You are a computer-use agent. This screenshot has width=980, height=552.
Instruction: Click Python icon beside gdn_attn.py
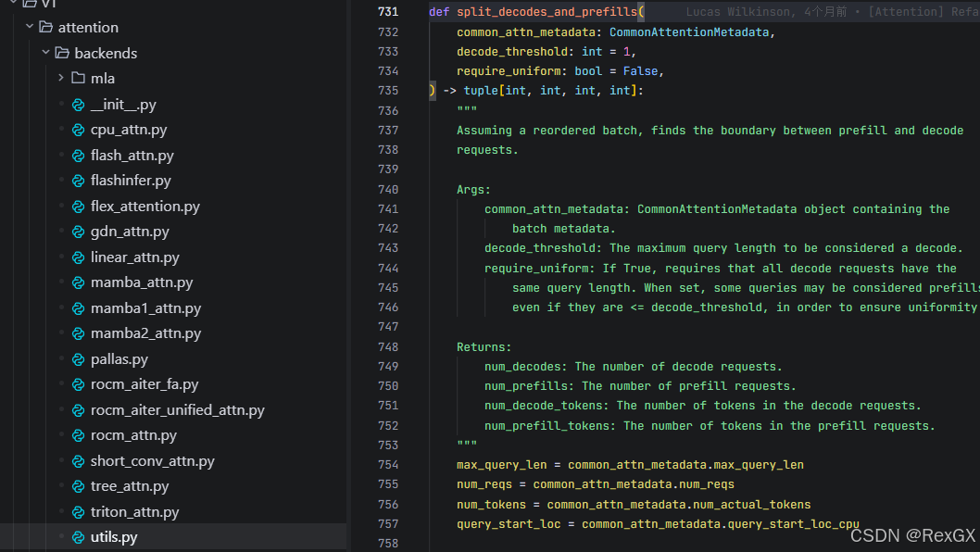point(78,232)
